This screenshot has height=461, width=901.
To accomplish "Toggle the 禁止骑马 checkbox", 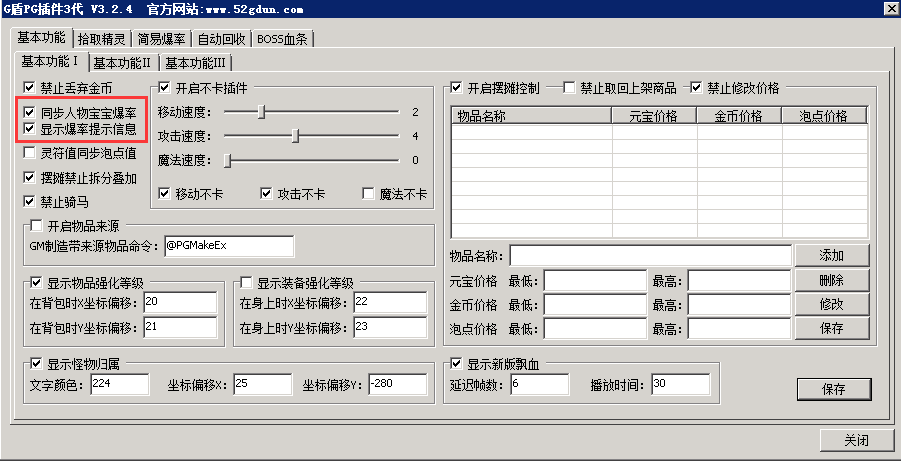I will 29,202.
